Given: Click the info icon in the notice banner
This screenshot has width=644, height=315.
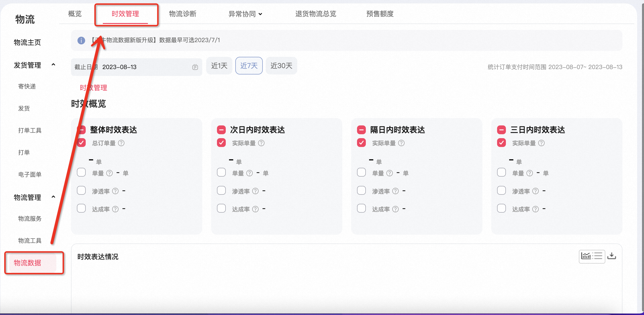Looking at the screenshot, I should [81, 40].
